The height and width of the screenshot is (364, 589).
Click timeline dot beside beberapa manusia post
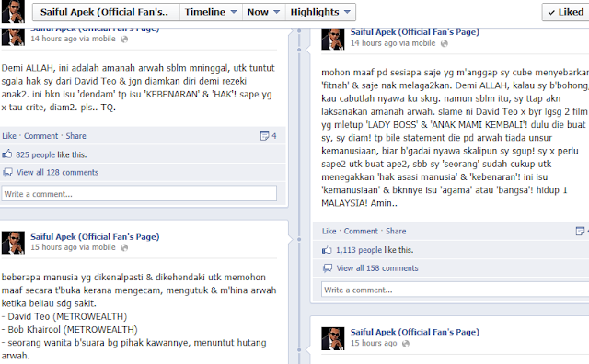click(299, 239)
